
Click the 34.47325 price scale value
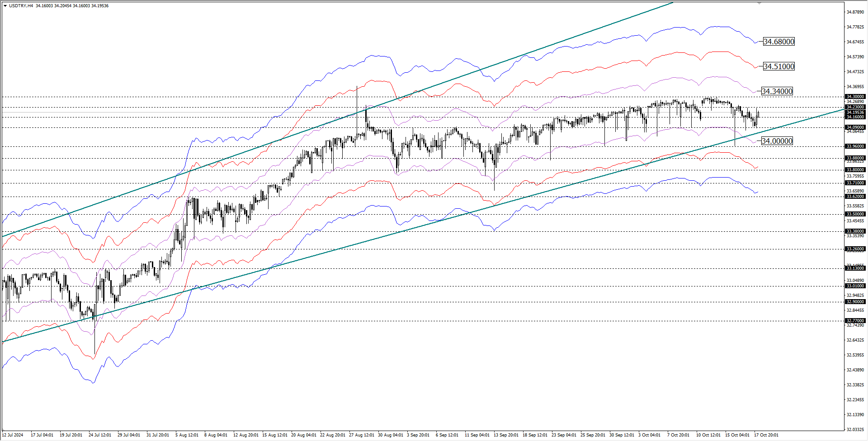pyautogui.click(x=855, y=72)
